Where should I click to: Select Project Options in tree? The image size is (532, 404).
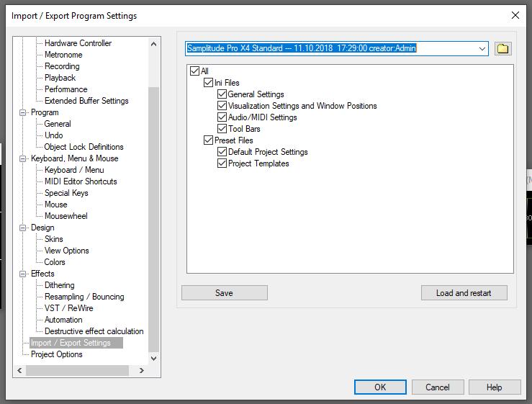[57, 355]
